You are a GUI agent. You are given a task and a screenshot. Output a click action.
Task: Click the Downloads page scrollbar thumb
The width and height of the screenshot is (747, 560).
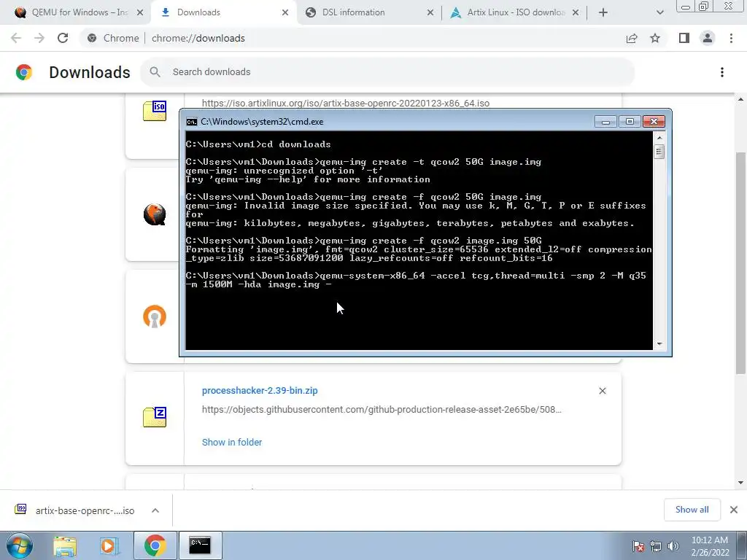(740, 262)
